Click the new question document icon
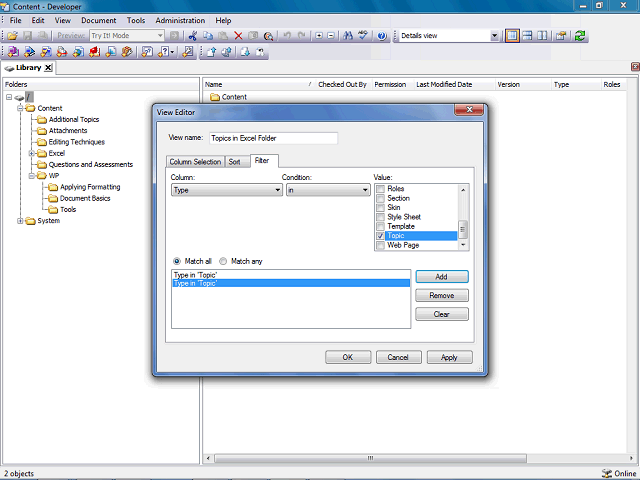This screenshot has height=480, width=640. pyautogui.click(x=147, y=52)
